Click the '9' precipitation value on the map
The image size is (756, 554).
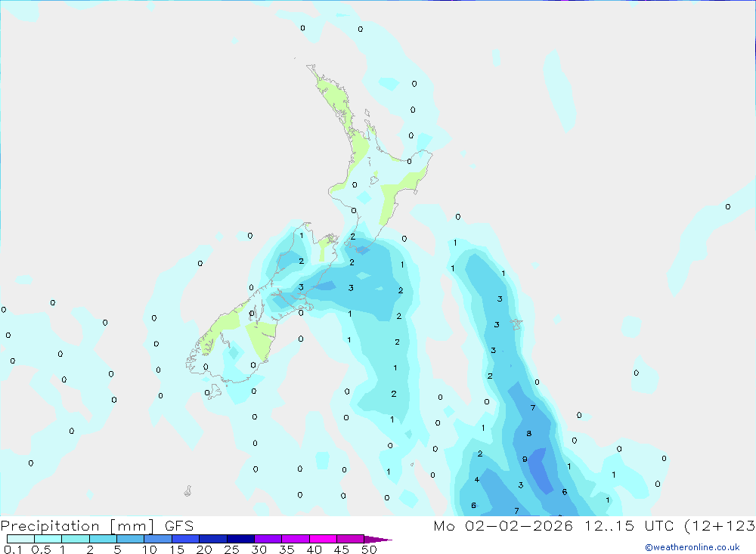[525, 460]
